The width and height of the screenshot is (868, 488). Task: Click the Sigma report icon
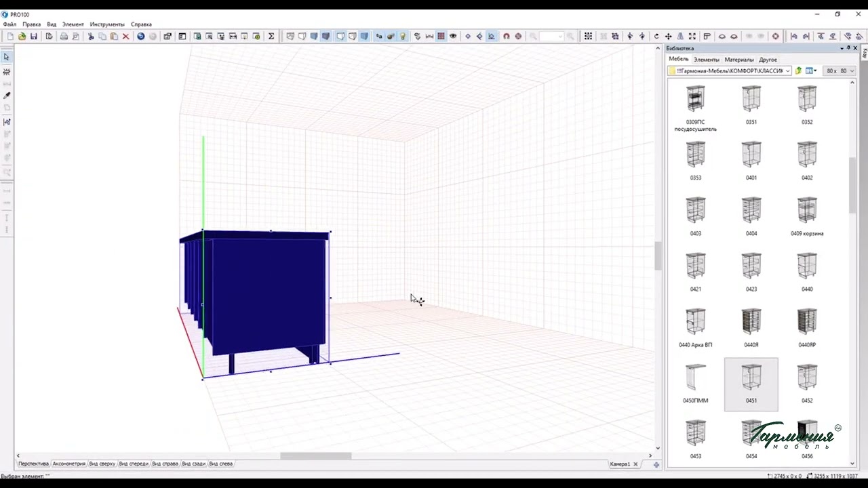pyautogui.click(x=271, y=37)
